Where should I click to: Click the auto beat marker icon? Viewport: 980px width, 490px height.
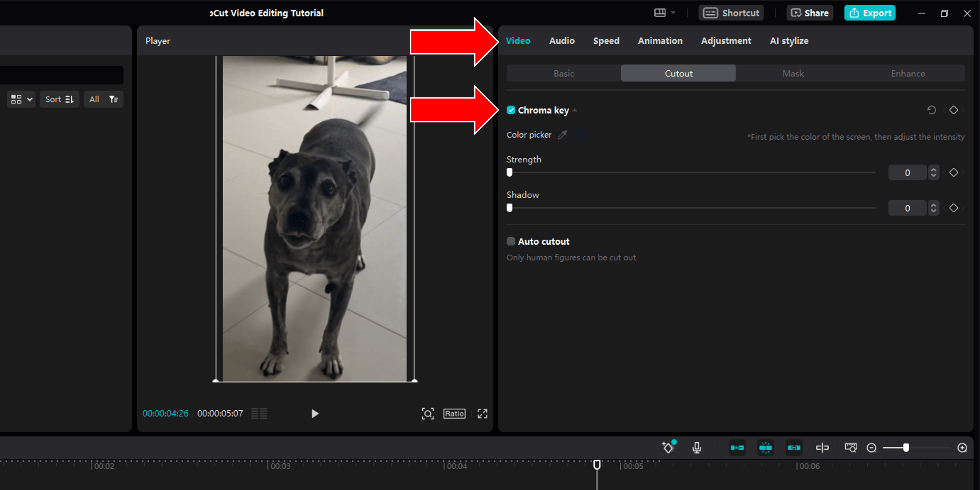668,447
